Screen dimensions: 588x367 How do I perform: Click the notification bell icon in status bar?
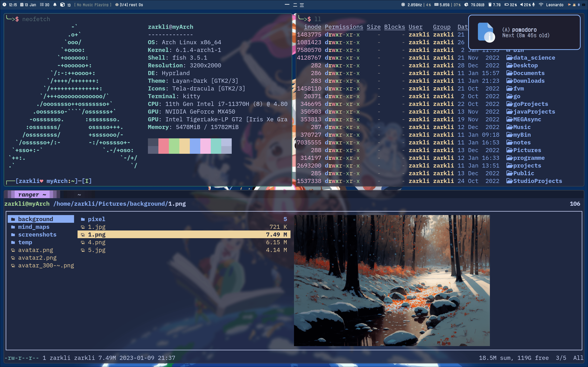click(x=55, y=5)
